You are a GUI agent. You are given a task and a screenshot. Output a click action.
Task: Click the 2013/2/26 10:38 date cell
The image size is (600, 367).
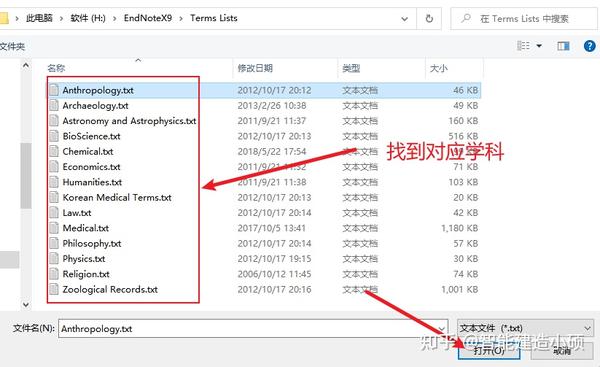click(x=272, y=106)
